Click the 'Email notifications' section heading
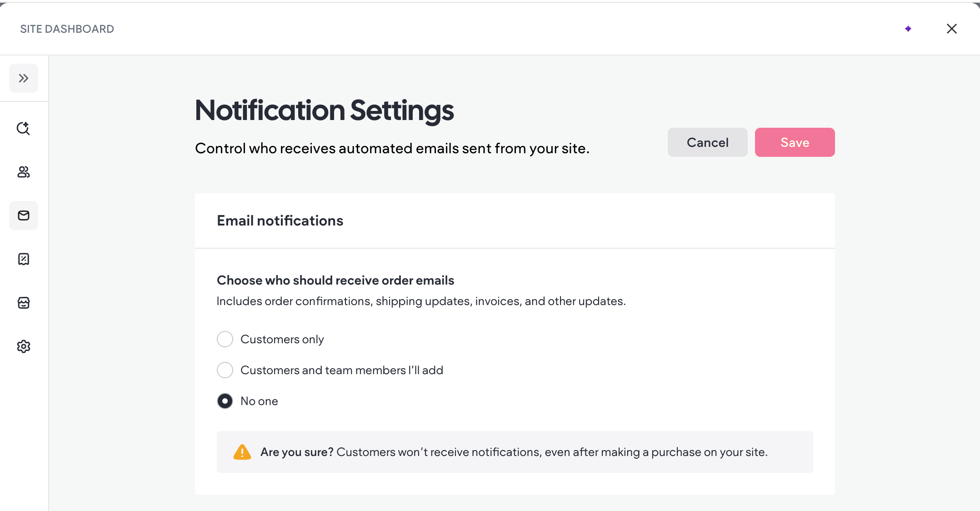The height and width of the screenshot is (511, 980). (280, 220)
